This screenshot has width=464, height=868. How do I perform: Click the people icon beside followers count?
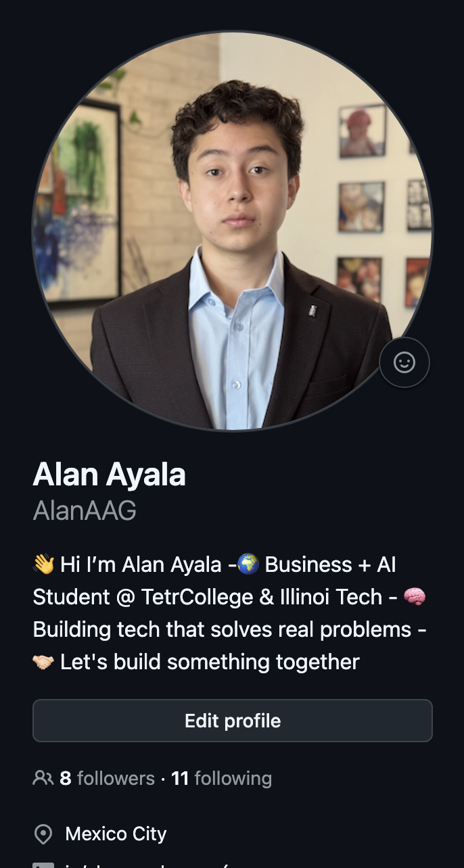click(43, 778)
